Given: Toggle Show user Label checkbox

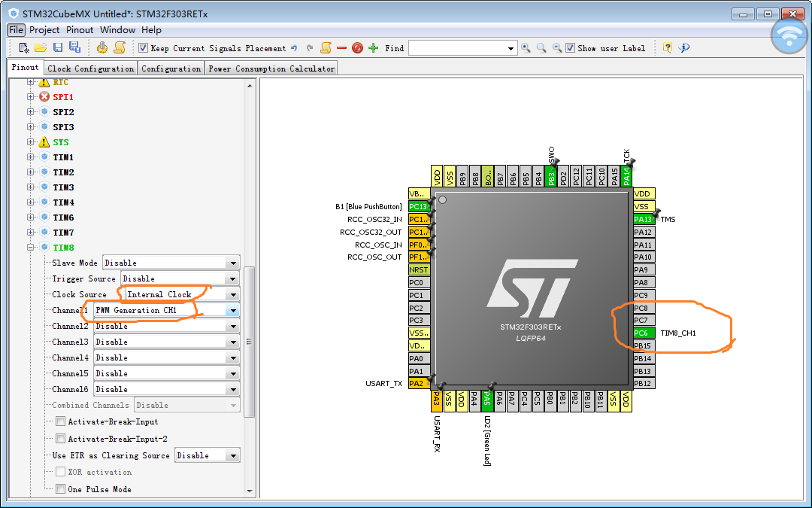Looking at the screenshot, I should 570,47.
